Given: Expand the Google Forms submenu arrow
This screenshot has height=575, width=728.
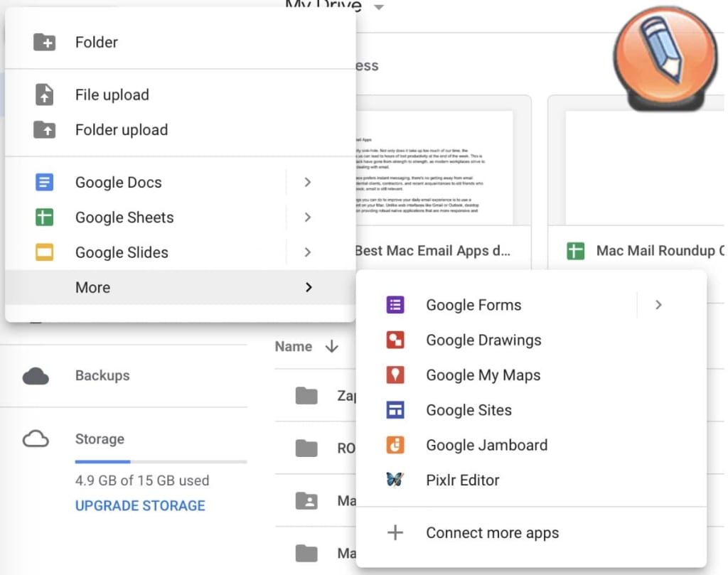Looking at the screenshot, I should pyautogui.click(x=658, y=304).
